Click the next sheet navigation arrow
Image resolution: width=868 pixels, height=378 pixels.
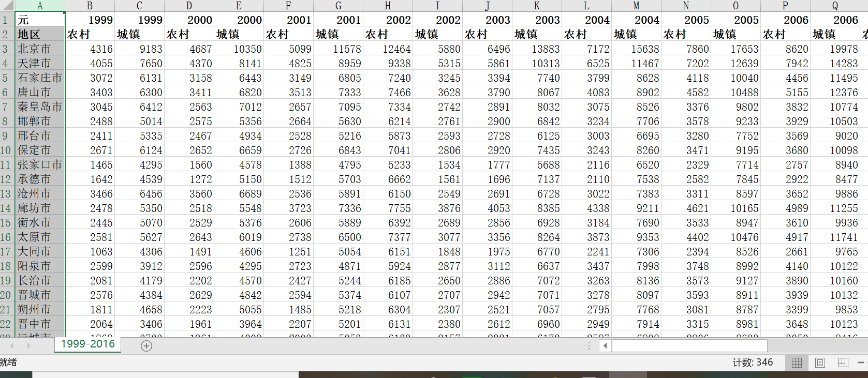click(x=28, y=345)
